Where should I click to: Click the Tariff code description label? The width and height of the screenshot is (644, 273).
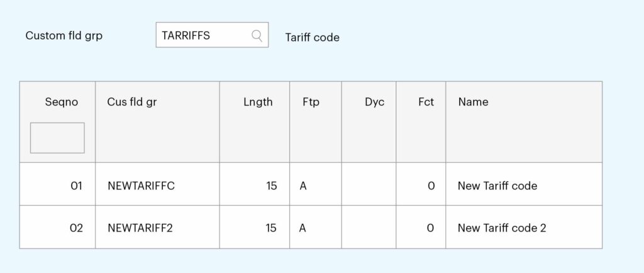pos(312,37)
